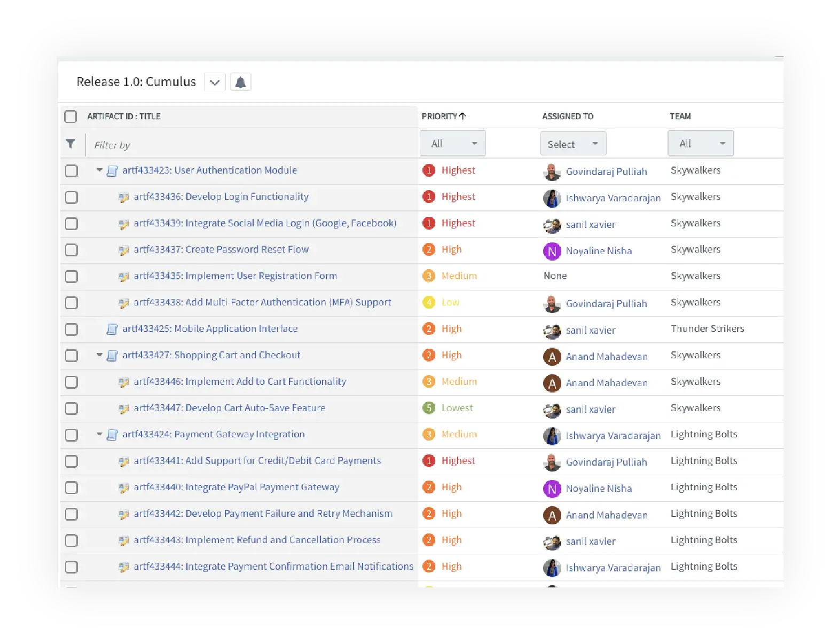Click Govindaraj Pulliah avatar in first row
This screenshot has width=840, height=644.
click(x=552, y=171)
